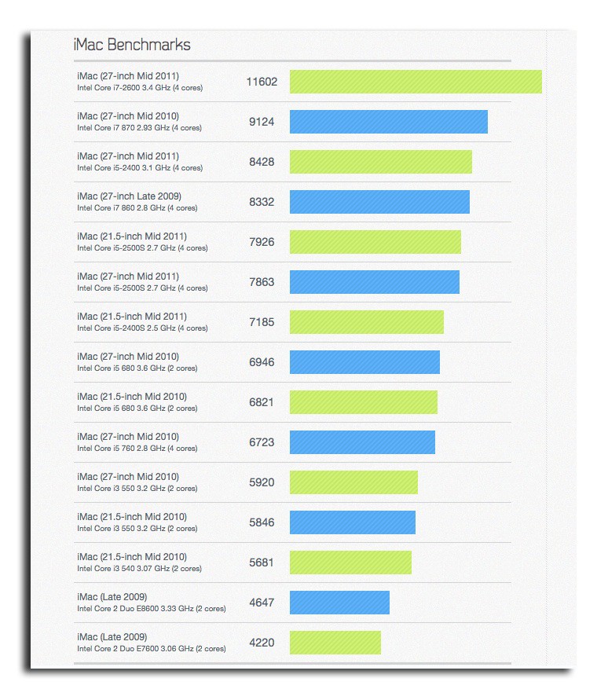Click the "iMac Benchmarks" heading
The width and height of the screenshot is (608, 700).
[x=132, y=45]
